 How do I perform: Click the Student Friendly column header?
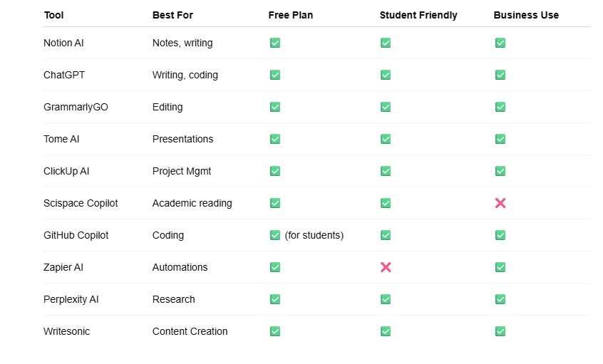418,15
